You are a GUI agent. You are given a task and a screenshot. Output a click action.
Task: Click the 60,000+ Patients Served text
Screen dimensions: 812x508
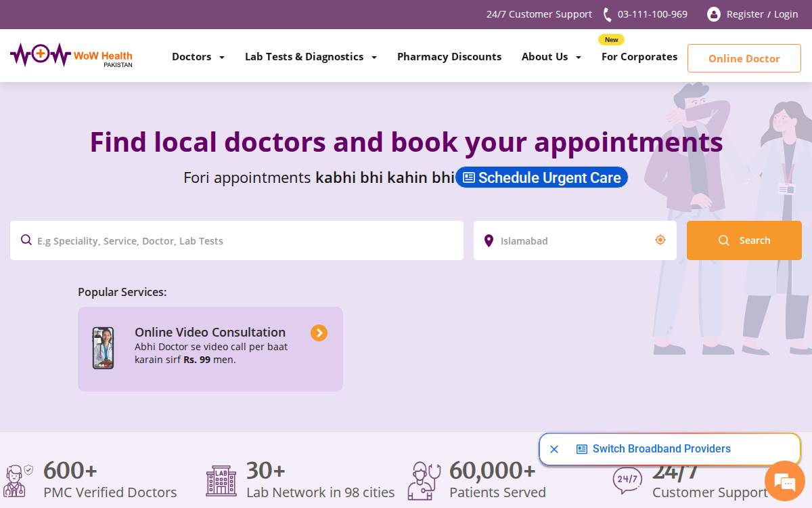coord(497,481)
